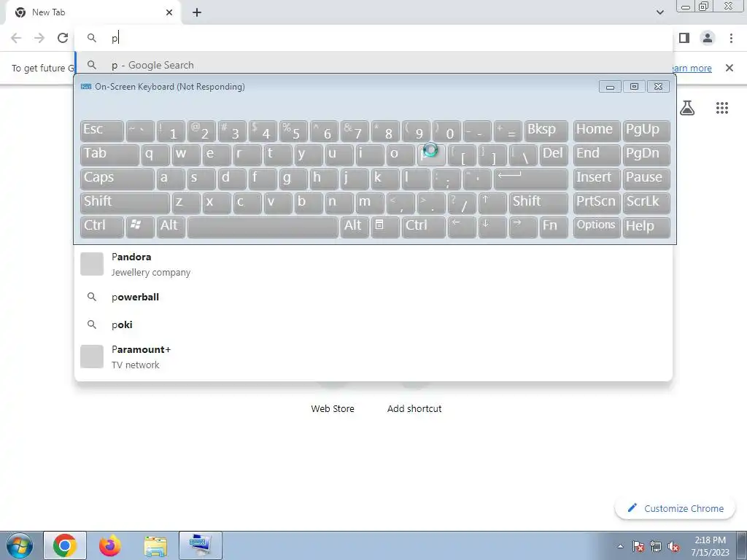The height and width of the screenshot is (560, 747).
Task: Click the Enter arrow key on keyboard
Action: [531, 179]
